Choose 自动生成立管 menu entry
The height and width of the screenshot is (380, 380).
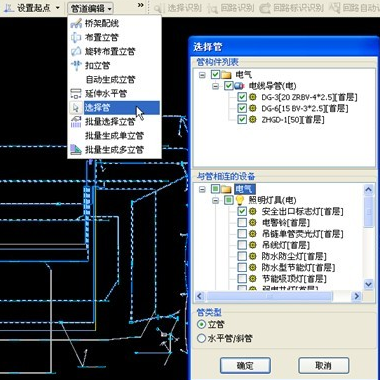[114, 79]
